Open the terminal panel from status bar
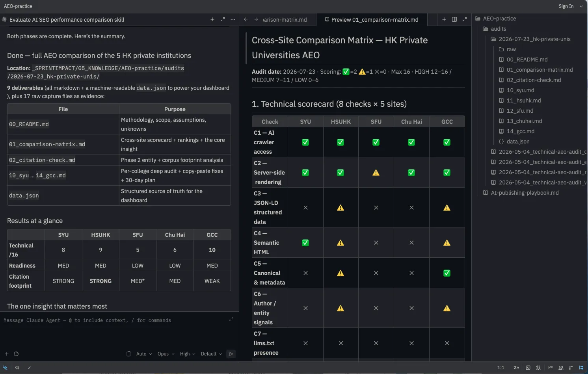588x374 pixels. click(x=528, y=368)
